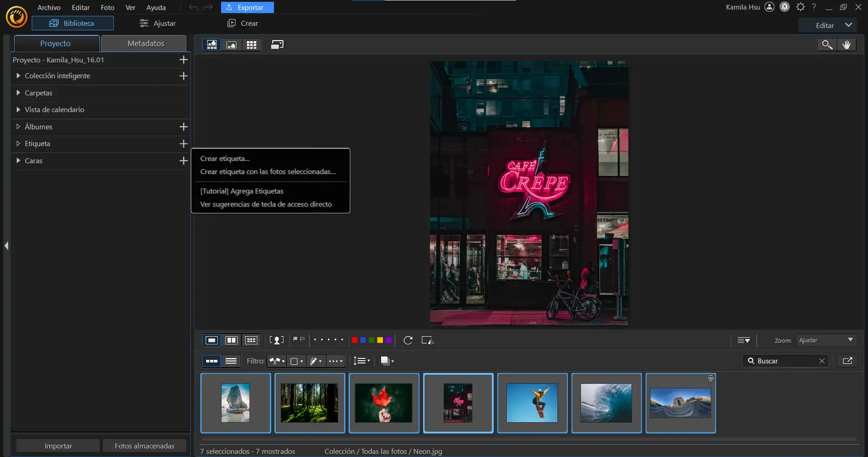Choose Crear etiqueta... from context menu
Viewport: 868px width, 457px height.
225,159
